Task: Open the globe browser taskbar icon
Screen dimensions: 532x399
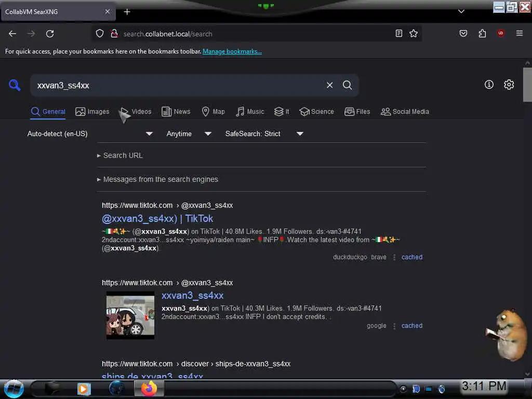Action: click(x=117, y=389)
